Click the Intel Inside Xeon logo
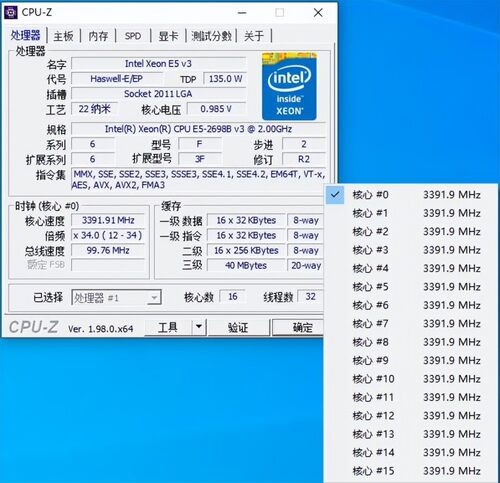Image resolution: width=500 pixels, height=483 pixels. (289, 86)
